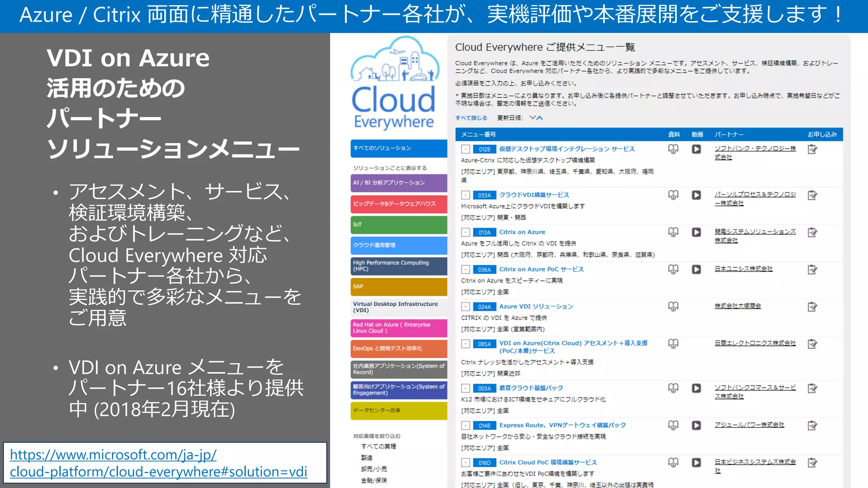Open partner link 株式会社大塚商会
Screen dimensions: 868x488
(x=737, y=306)
